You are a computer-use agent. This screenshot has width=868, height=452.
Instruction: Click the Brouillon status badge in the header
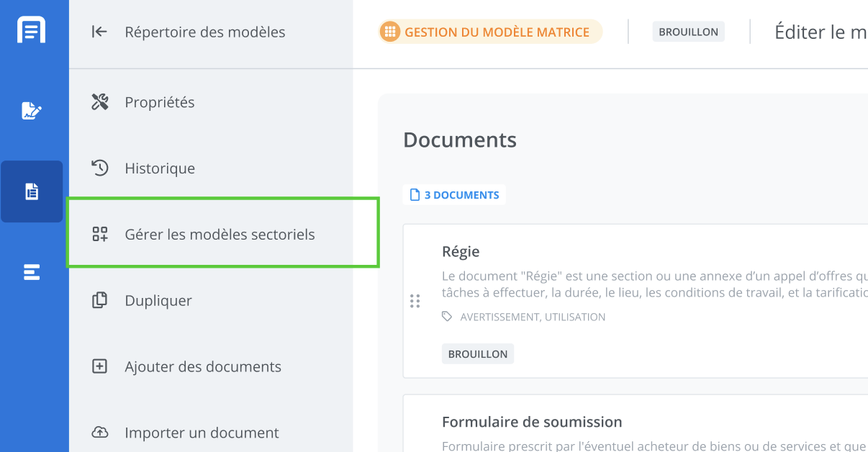[688, 32]
